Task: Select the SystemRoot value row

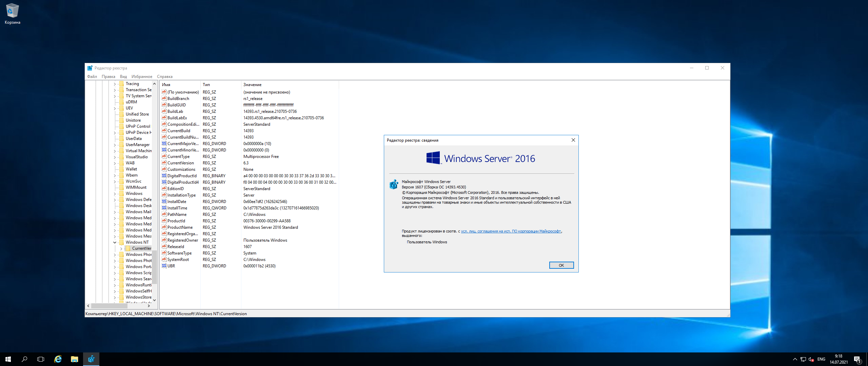Action: tap(249, 260)
